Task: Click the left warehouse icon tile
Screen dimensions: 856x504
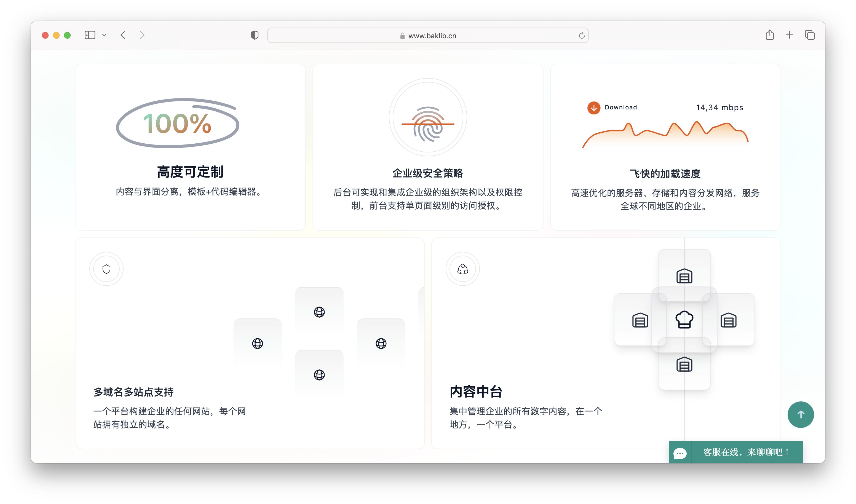Action: (640, 320)
